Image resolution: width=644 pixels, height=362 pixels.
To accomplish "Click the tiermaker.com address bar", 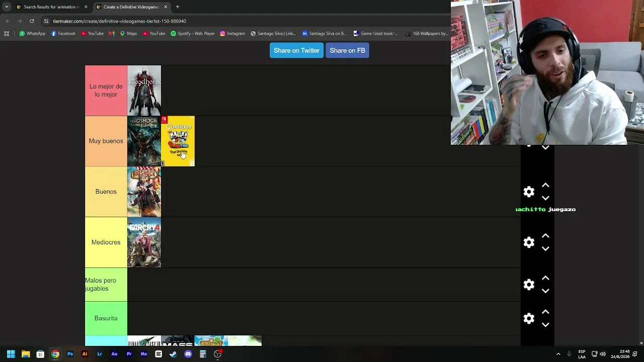I will 247,21.
